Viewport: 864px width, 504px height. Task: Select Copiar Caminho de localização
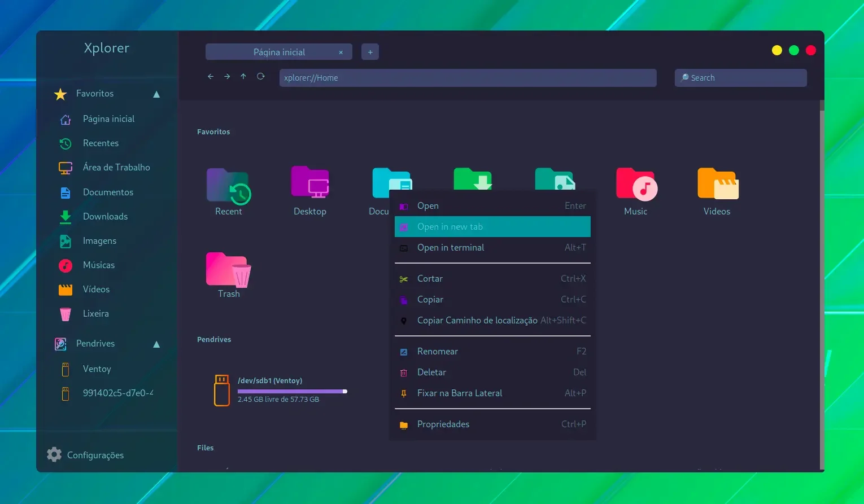(492, 321)
